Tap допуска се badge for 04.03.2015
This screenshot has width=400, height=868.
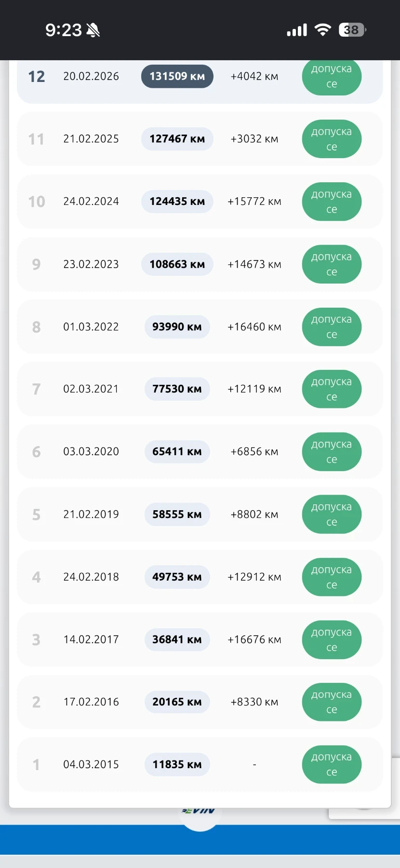tap(332, 764)
